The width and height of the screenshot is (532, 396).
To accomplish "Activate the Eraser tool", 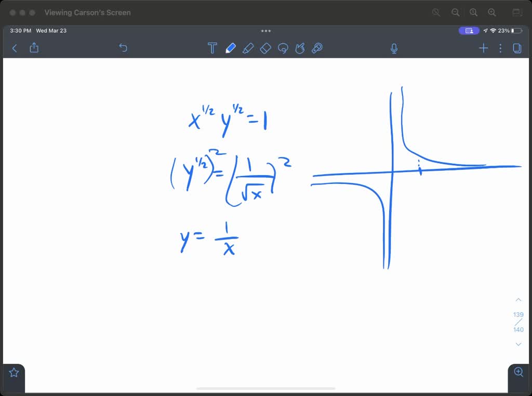I will (265, 48).
